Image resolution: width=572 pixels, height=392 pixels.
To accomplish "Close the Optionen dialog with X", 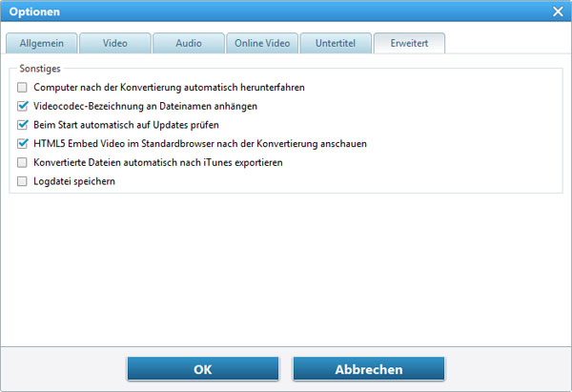I will [x=558, y=11].
